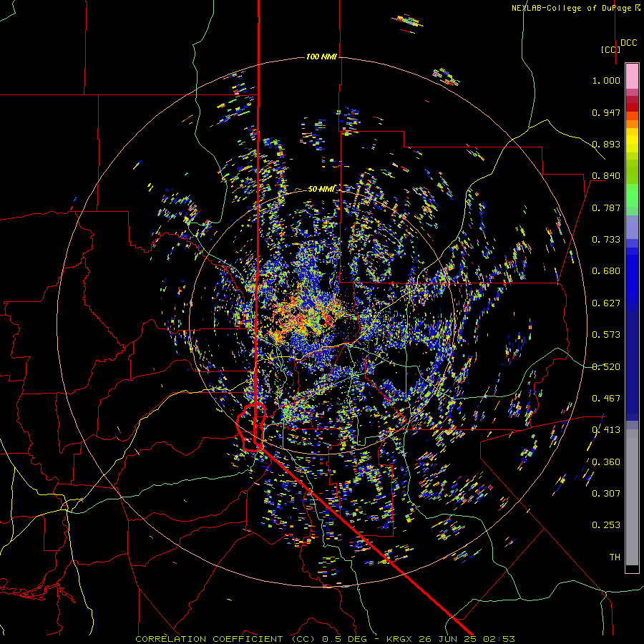644x644 pixels.
Task: Pick the yellow segment of color bar
Action: [632, 140]
